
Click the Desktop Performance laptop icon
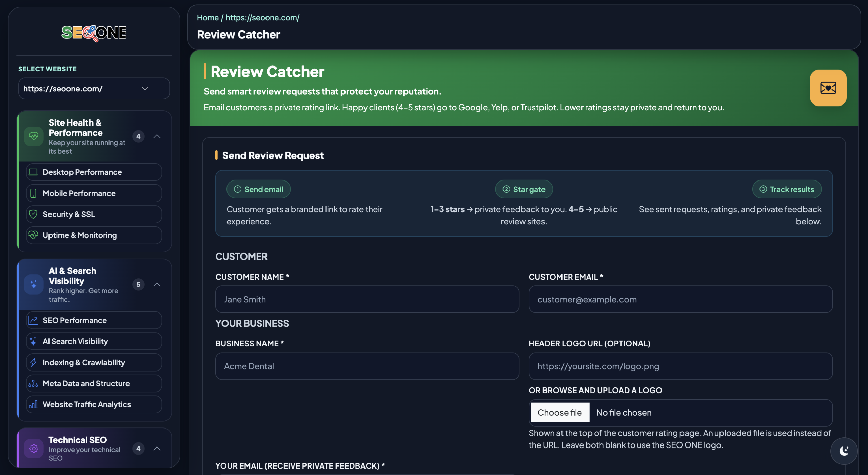coord(33,172)
